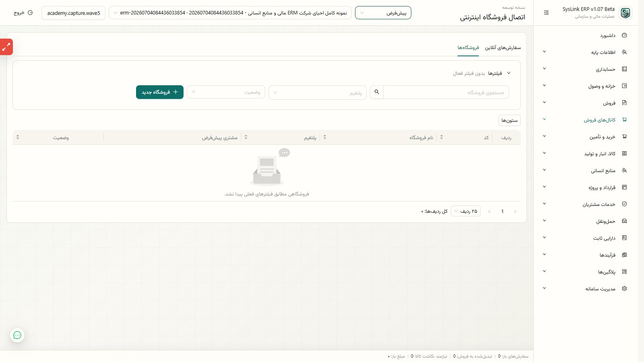The width and height of the screenshot is (644, 362).
Task: Click تبدیل‌شده به فروش status entry
Action: point(473,356)
